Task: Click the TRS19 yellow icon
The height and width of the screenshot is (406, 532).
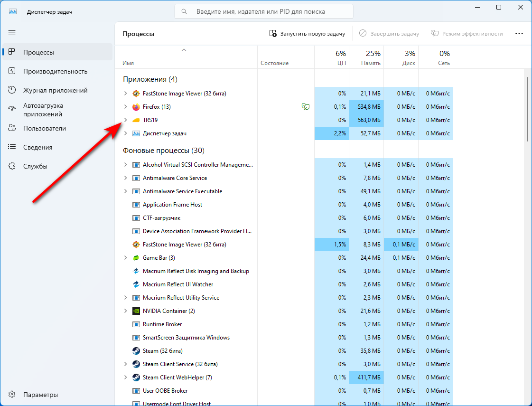Action: (136, 120)
